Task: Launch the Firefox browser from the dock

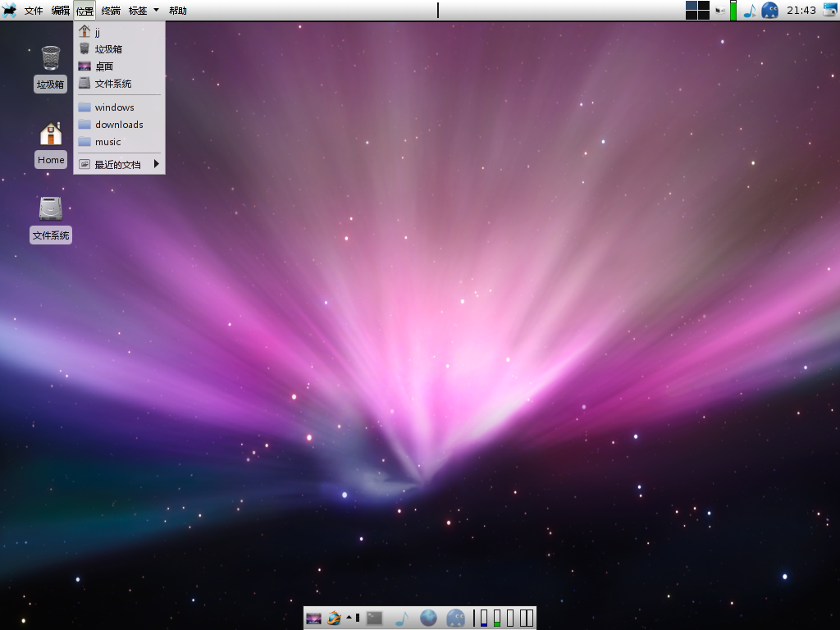Action: [334, 619]
